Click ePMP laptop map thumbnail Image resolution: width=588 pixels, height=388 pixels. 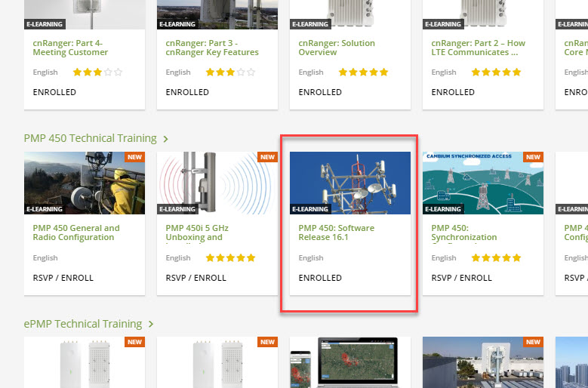tap(350, 362)
